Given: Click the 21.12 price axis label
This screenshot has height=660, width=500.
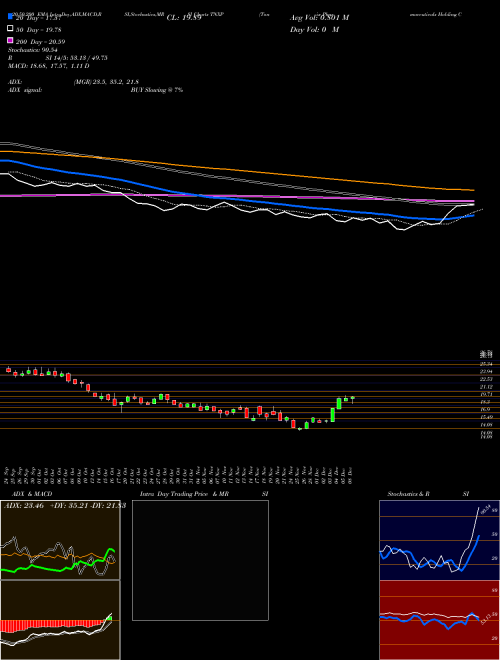Looking at the screenshot, I should coord(486,386).
